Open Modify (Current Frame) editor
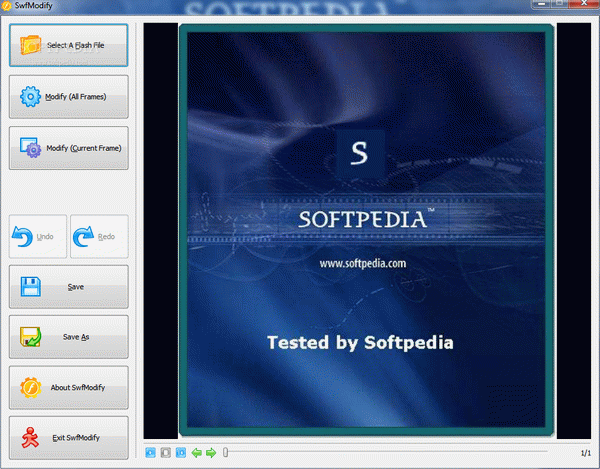The image size is (600, 469). coord(69,149)
